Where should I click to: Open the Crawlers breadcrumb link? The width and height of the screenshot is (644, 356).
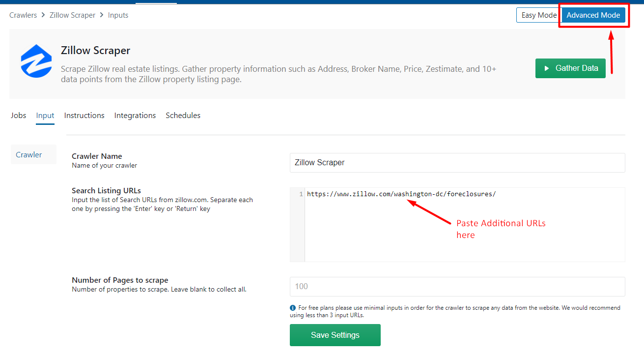click(23, 15)
